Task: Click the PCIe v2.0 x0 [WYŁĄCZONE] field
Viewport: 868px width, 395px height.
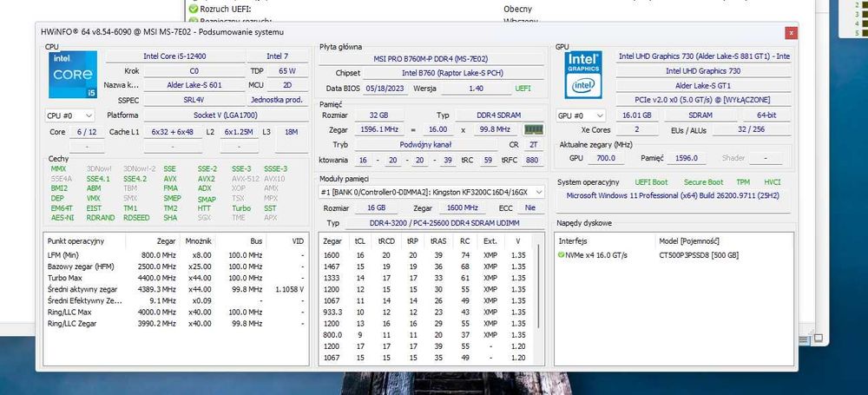Action: coord(703,101)
